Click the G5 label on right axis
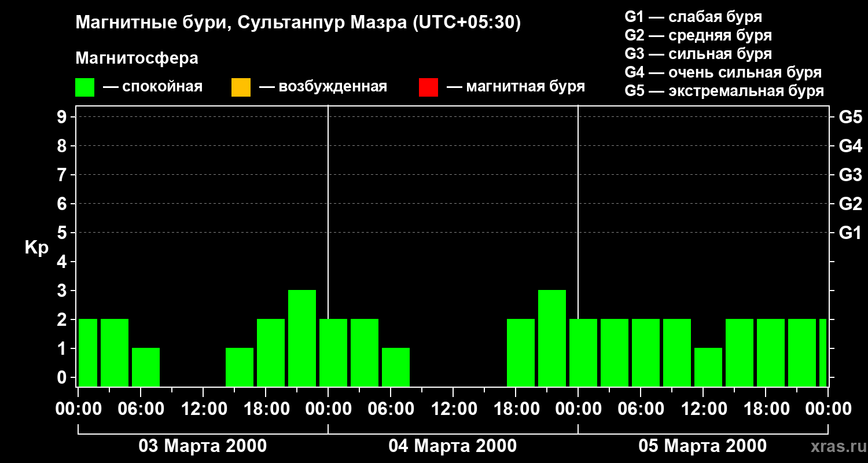The width and height of the screenshot is (868, 463). click(x=850, y=117)
